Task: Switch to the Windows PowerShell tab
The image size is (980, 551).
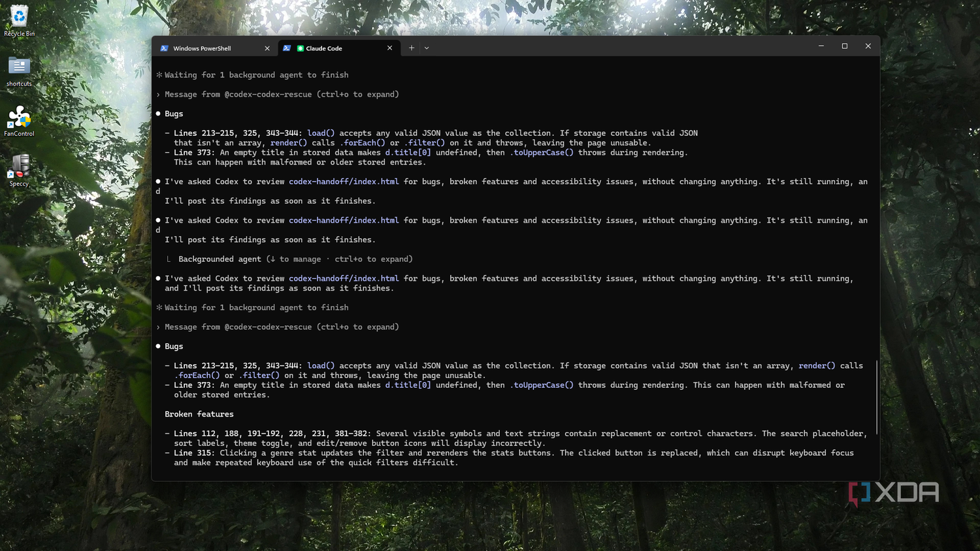Action: coord(216,48)
